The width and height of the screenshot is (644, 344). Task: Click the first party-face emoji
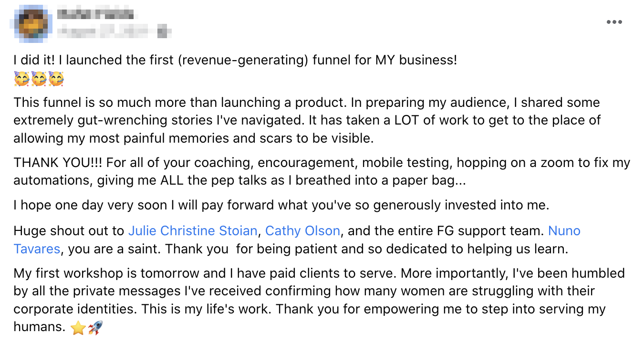tap(21, 79)
